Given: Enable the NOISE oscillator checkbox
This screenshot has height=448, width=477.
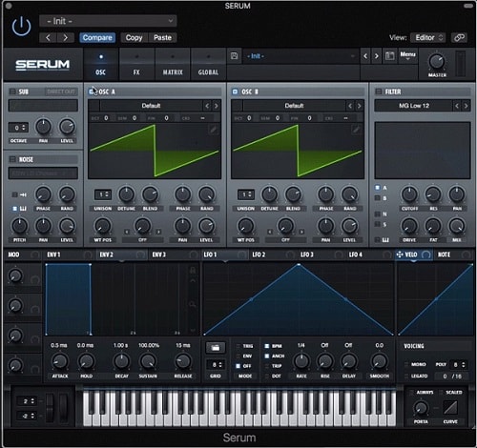Looking at the screenshot, I should [x=12, y=159].
